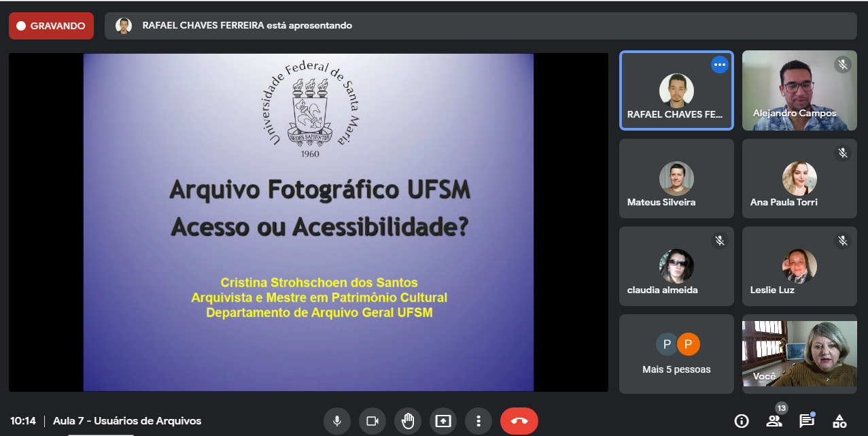Click muted mic icon on Ana Paula Torri

pyautogui.click(x=843, y=153)
